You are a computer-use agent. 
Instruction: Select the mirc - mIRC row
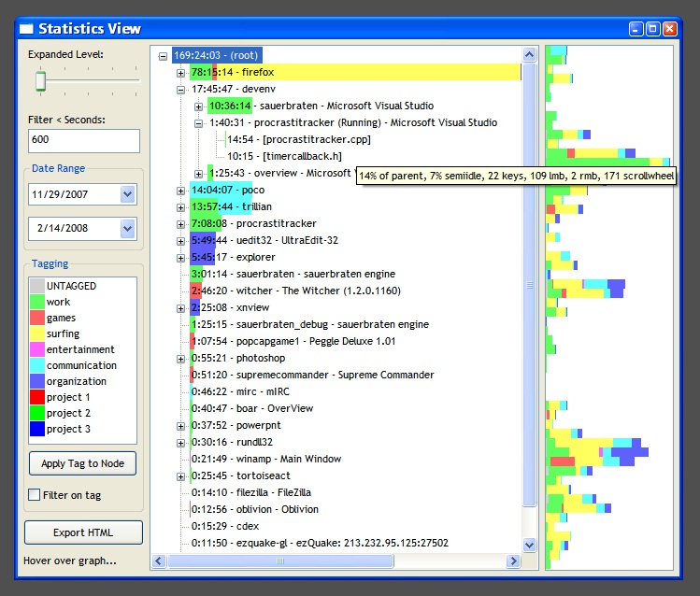240,392
